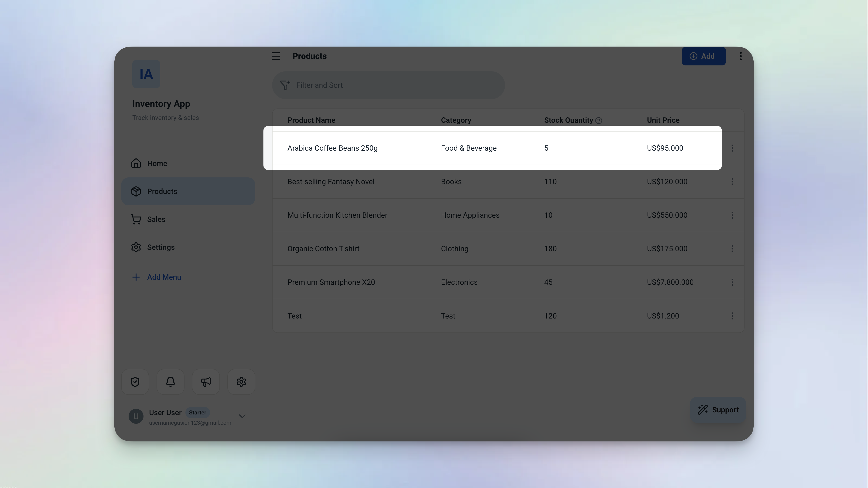Click the Home Appliances category cell
The image size is (868, 488).
(x=470, y=215)
